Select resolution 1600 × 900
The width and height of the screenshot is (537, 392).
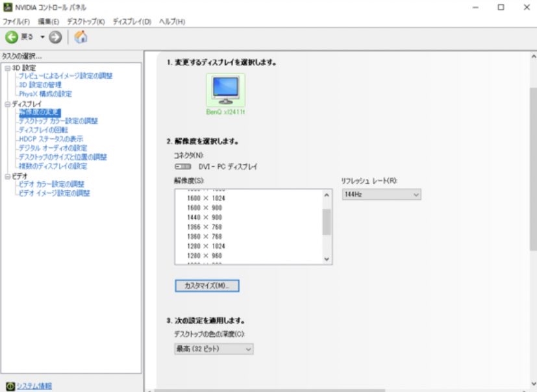coord(204,208)
